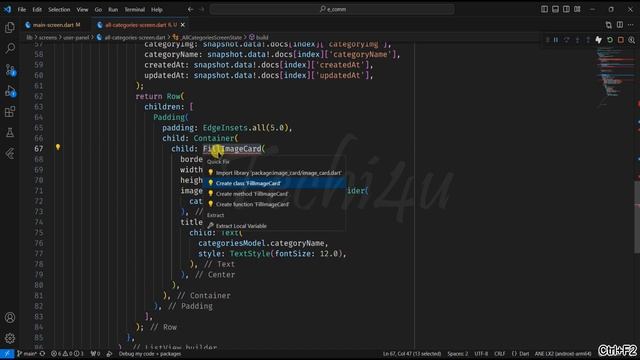Open the Go menu

98,9
